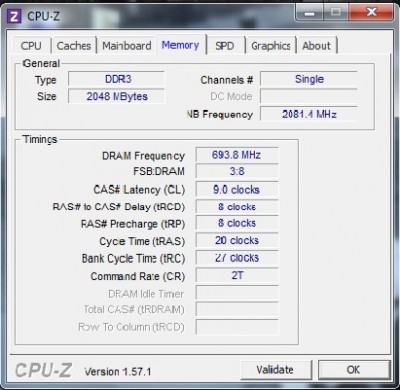Select the Mainboard tab

(127, 46)
